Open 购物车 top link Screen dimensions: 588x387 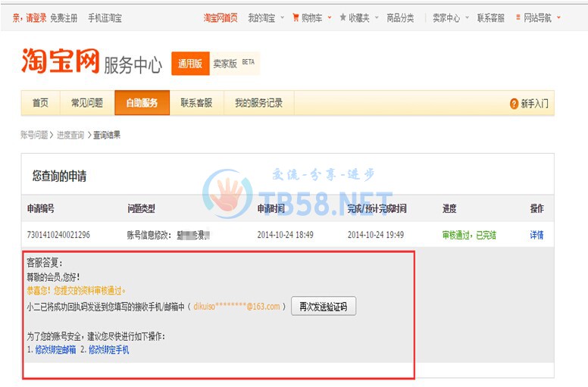(x=312, y=17)
